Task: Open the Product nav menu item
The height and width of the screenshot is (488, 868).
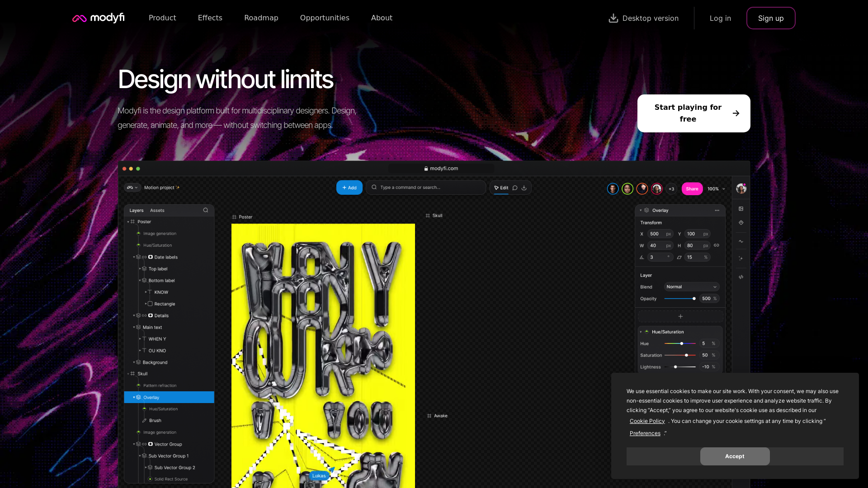Action: coord(162,18)
